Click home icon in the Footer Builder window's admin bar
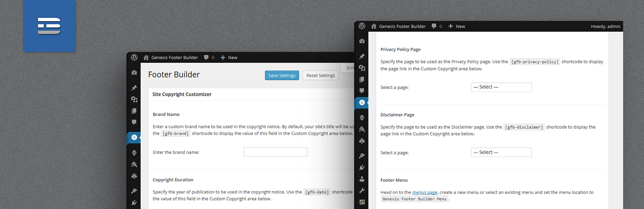Image resolution: width=644 pixels, height=209 pixels. click(146, 57)
